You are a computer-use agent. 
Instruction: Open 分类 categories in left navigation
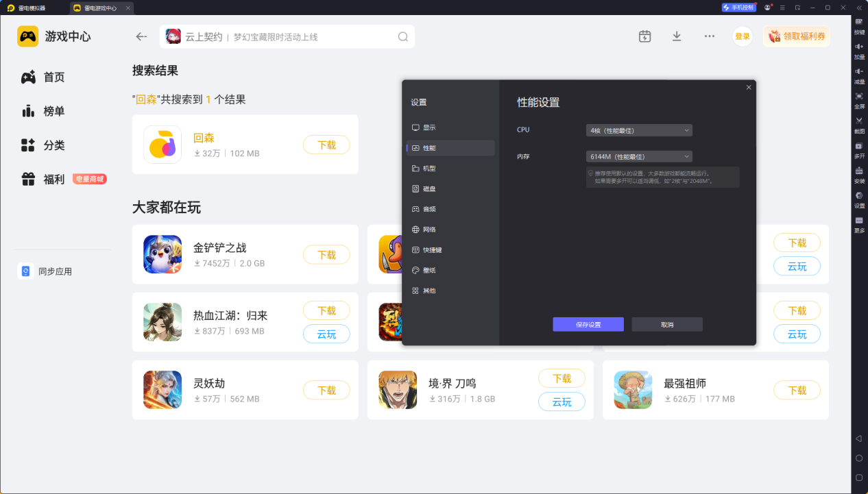(43, 145)
